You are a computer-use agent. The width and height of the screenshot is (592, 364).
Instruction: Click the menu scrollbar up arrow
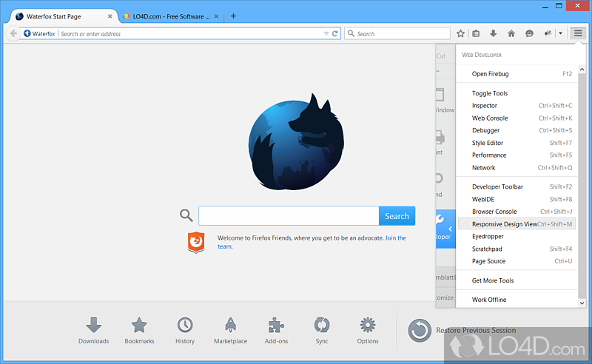click(x=582, y=70)
